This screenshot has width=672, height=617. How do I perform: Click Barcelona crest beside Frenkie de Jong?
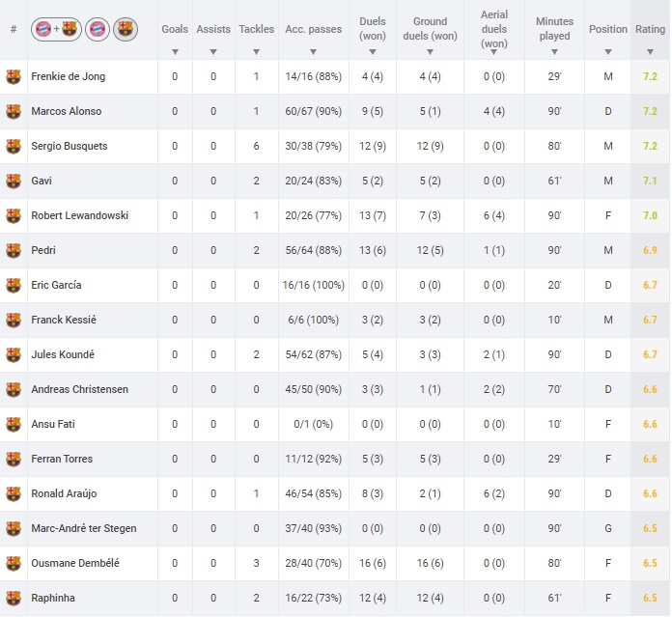coord(14,76)
